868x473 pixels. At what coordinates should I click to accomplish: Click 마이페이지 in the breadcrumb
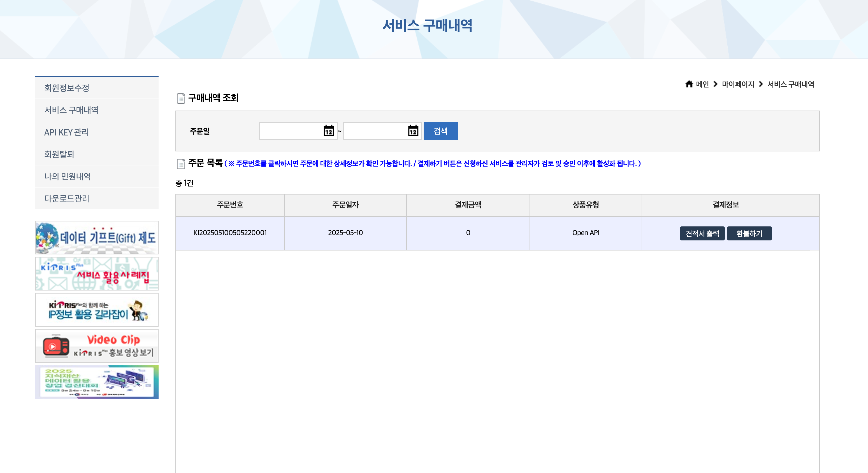coord(738,84)
